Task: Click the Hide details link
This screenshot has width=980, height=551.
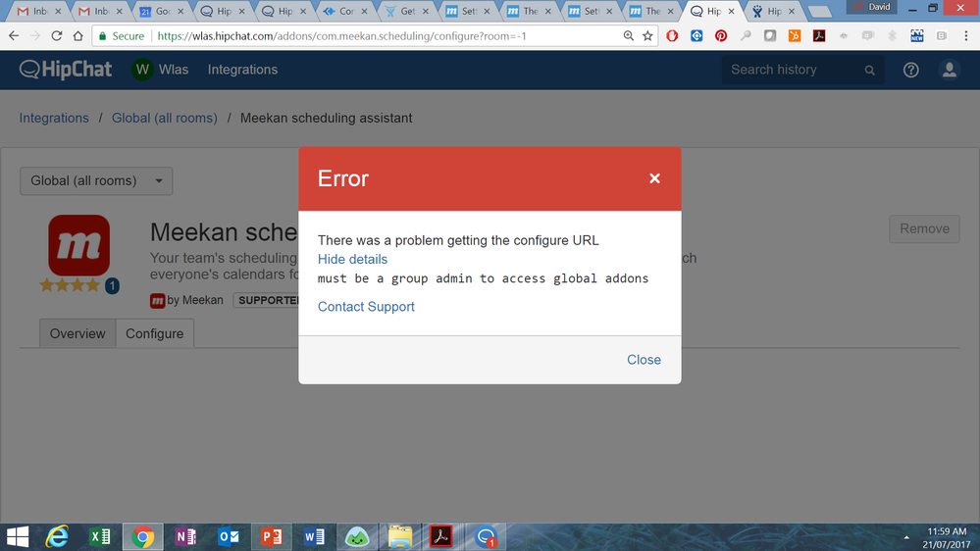Action: (352, 259)
